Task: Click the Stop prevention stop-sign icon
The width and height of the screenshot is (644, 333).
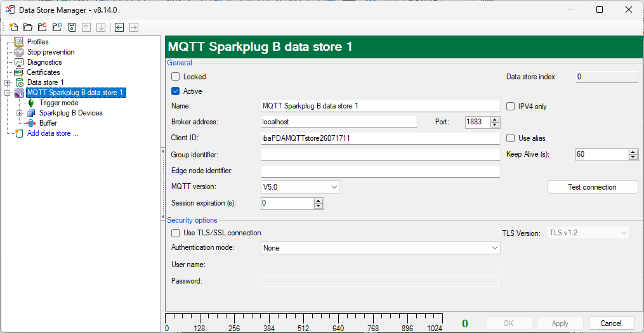Action: point(19,52)
